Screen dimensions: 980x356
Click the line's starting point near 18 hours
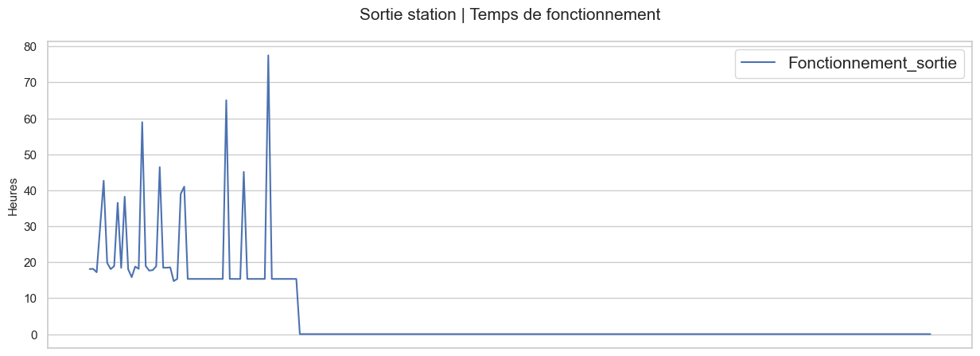tap(89, 269)
